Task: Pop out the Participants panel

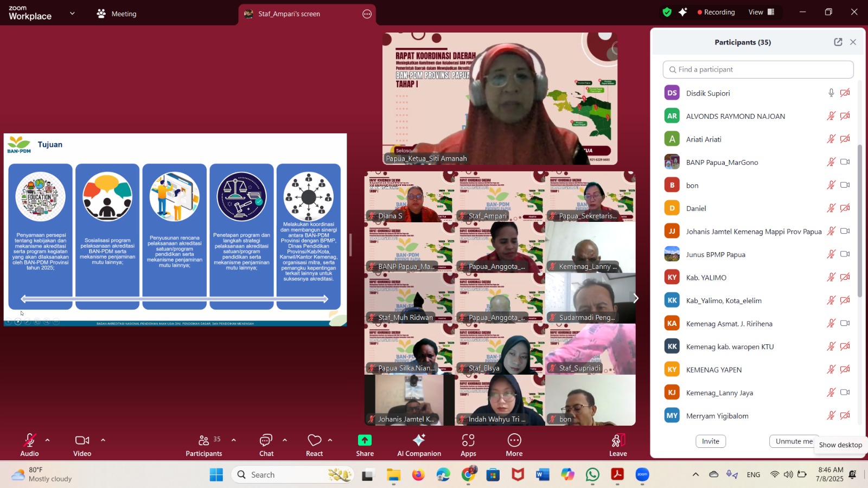Action: pos(838,42)
